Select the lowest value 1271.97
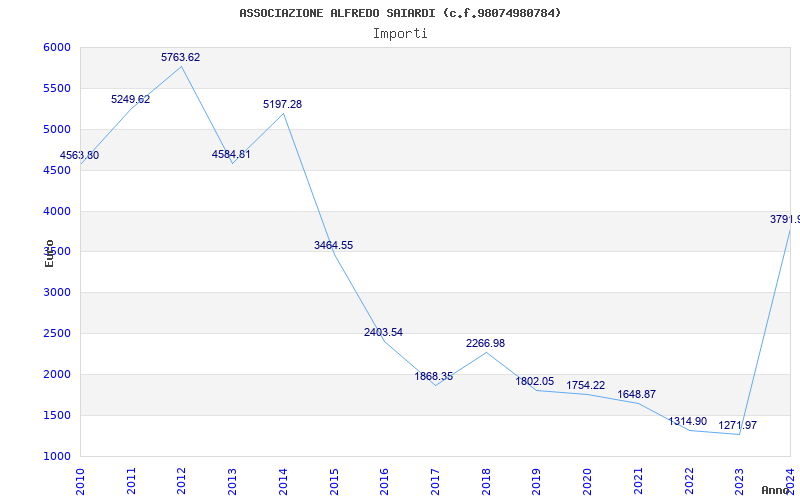The width and height of the screenshot is (800, 500). point(738,425)
